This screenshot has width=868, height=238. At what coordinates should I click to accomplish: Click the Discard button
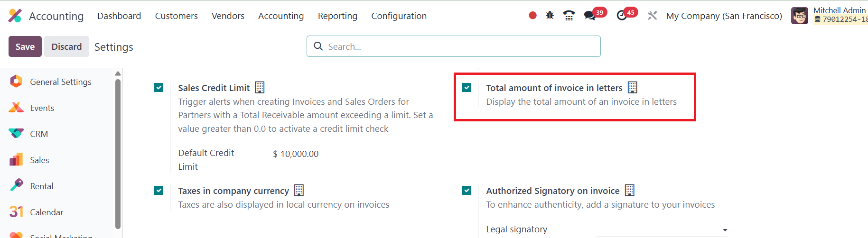coord(66,46)
